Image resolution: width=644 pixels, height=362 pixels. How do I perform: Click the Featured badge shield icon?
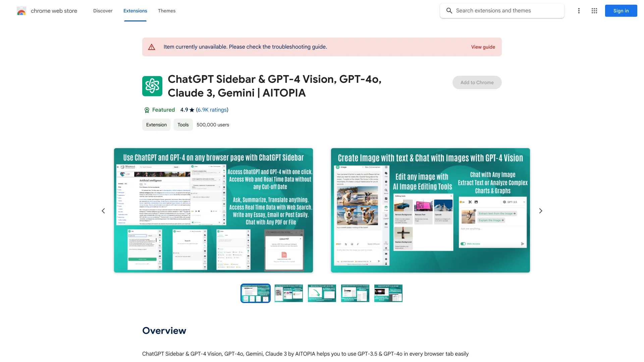pos(146,110)
